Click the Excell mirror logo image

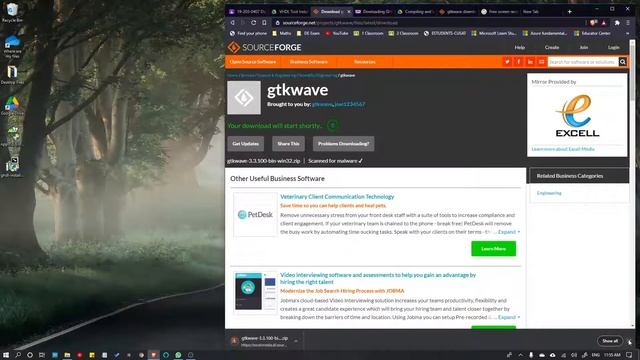pos(577,116)
